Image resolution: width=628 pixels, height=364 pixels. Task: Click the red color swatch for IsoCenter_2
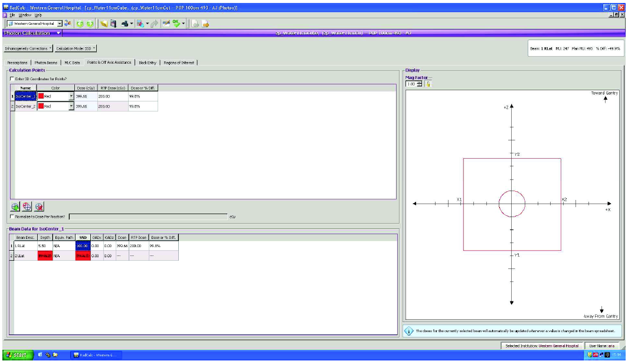click(41, 107)
